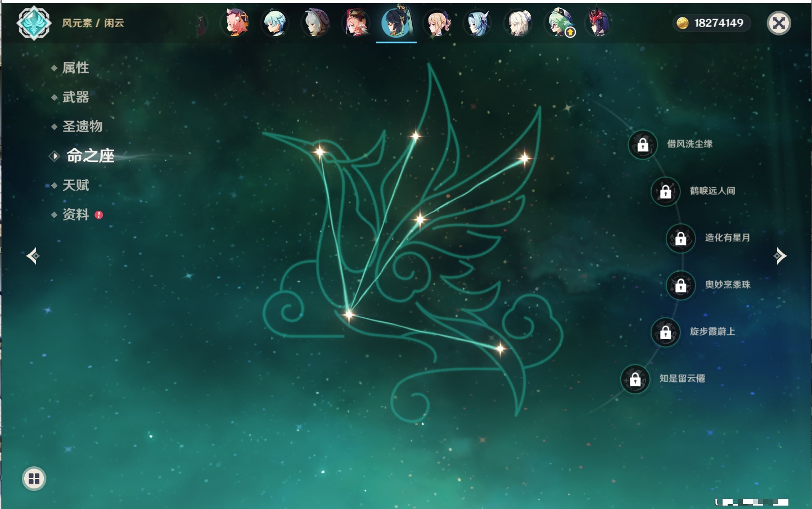The width and height of the screenshot is (812, 509).
Task: Open the 属性 attributes menu
Action: pos(75,68)
